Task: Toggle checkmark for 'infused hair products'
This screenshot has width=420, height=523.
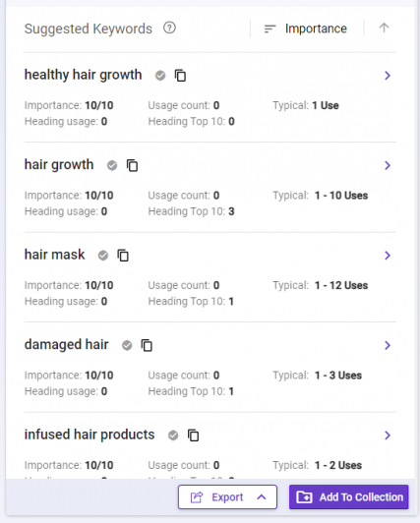Action: pos(173,436)
